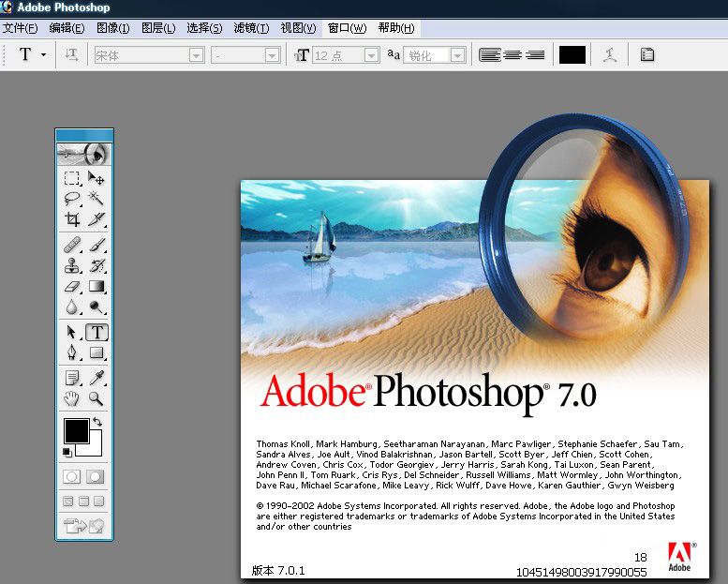Open the 窗口(W) menu
Viewport: 728px width, 584px height.
[347, 28]
